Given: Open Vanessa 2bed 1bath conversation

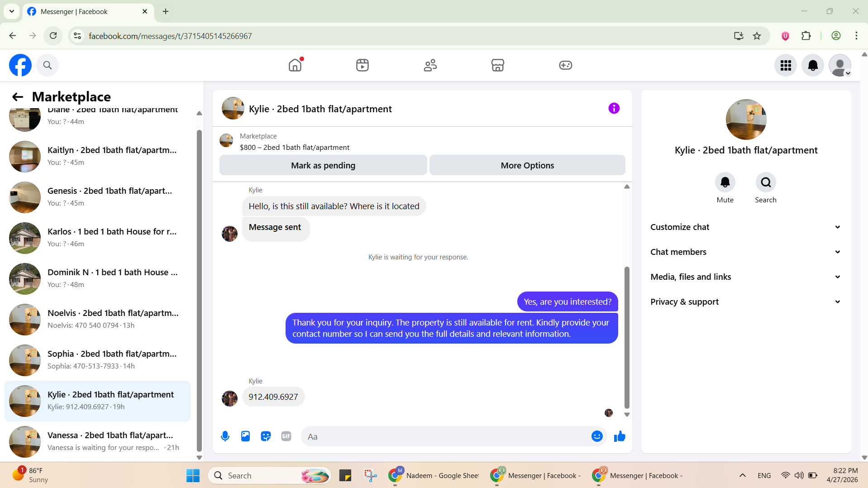Looking at the screenshot, I should (x=97, y=441).
